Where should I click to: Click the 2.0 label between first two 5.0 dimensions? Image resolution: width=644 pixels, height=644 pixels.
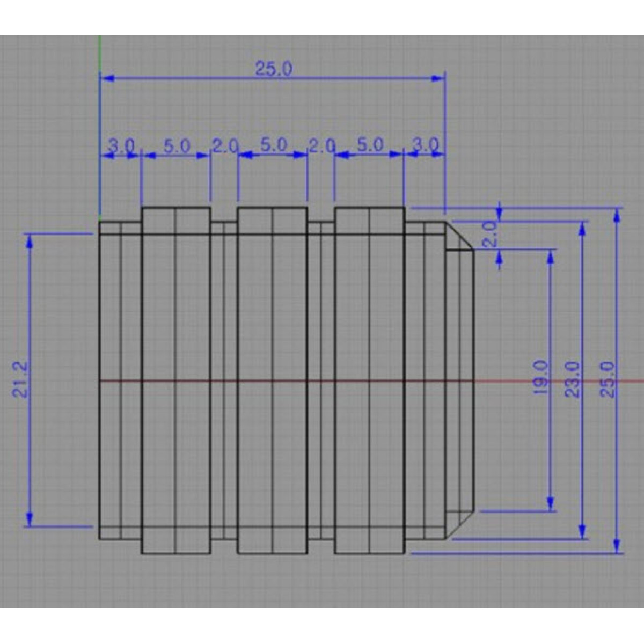[x=224, y=145]
